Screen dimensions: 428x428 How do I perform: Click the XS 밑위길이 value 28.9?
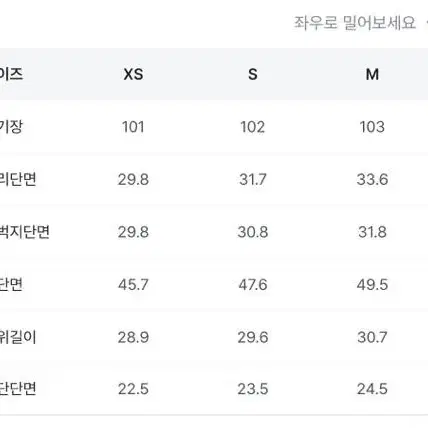tap(133, 337)
